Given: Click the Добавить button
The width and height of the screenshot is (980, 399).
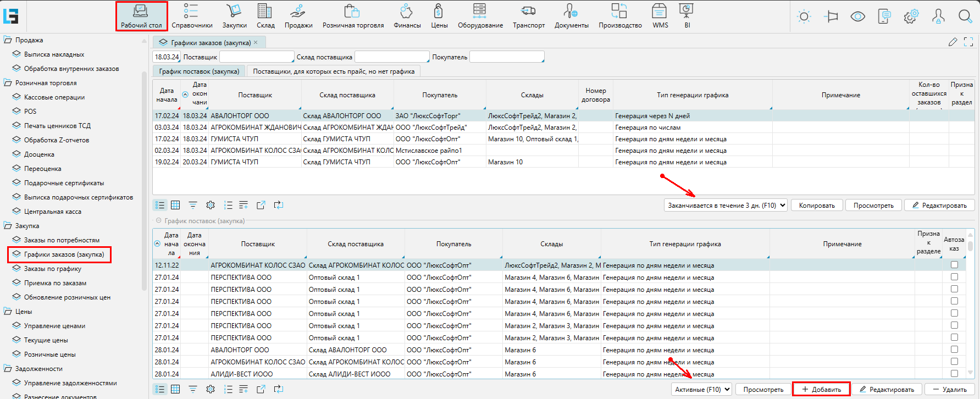Looking at the screenshot, I should (821, 389).
